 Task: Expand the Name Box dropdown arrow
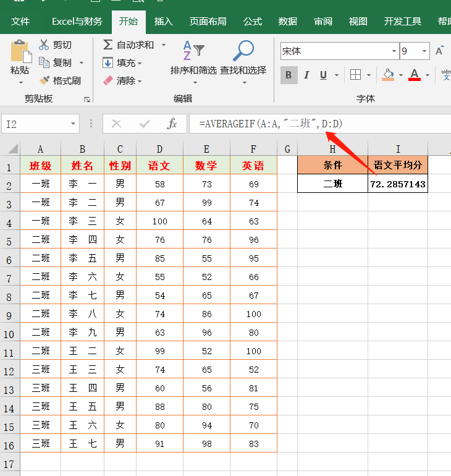[73, 124]
